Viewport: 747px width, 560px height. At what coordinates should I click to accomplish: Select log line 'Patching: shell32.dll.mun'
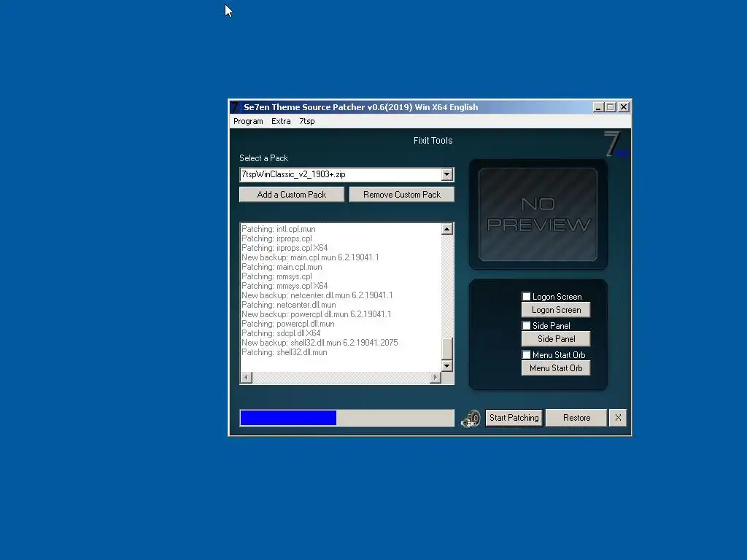pos(284,352)
